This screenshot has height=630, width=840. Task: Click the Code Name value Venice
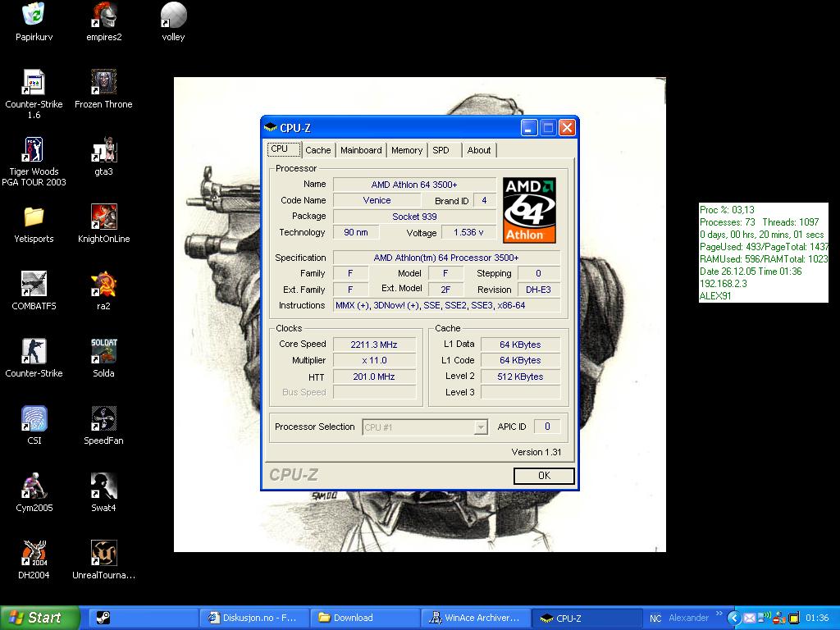[377, 200]
